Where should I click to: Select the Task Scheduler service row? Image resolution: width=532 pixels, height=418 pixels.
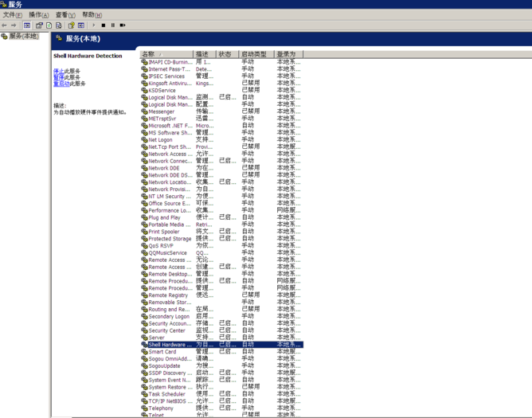click(166, 394)
